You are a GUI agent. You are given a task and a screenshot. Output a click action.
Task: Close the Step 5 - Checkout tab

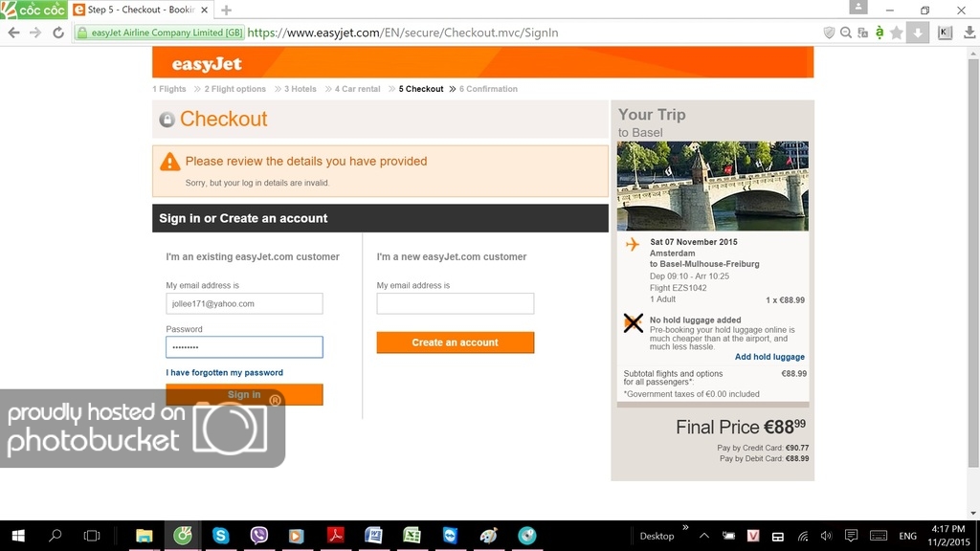tap(205, 10)
